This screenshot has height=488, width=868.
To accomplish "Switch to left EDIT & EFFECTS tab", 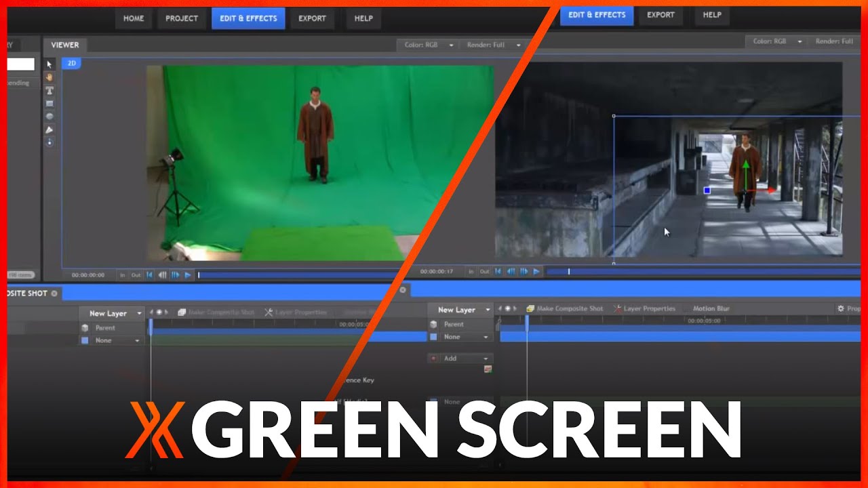I will [x=248, y=18].
